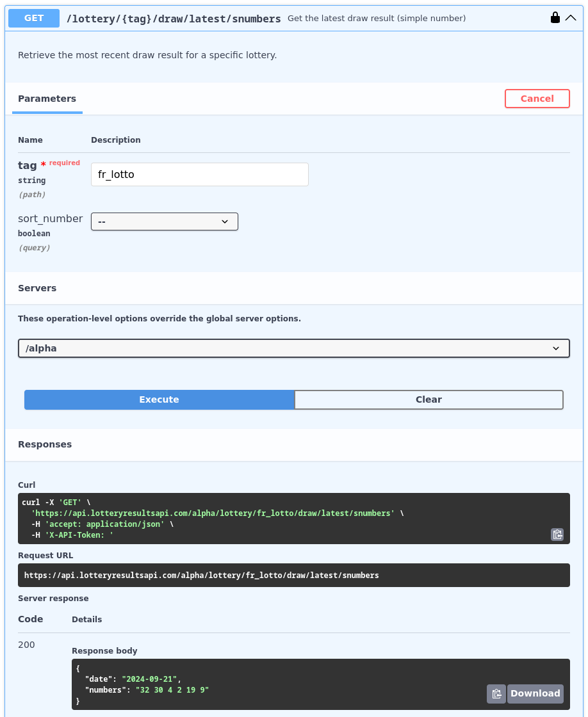Click the "numbers" value in the response
588x717 pixels.
coord(172,690)
